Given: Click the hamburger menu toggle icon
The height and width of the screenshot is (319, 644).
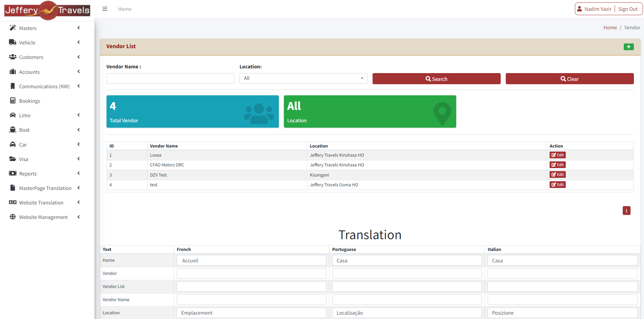Looking at the screenshot, I should click(105, 9).
